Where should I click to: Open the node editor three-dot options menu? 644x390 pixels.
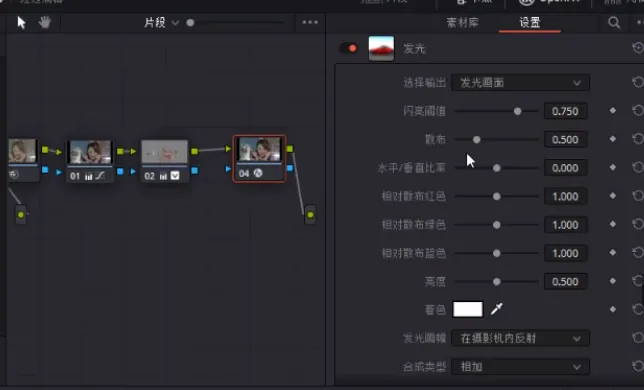[x=310, y=22]
